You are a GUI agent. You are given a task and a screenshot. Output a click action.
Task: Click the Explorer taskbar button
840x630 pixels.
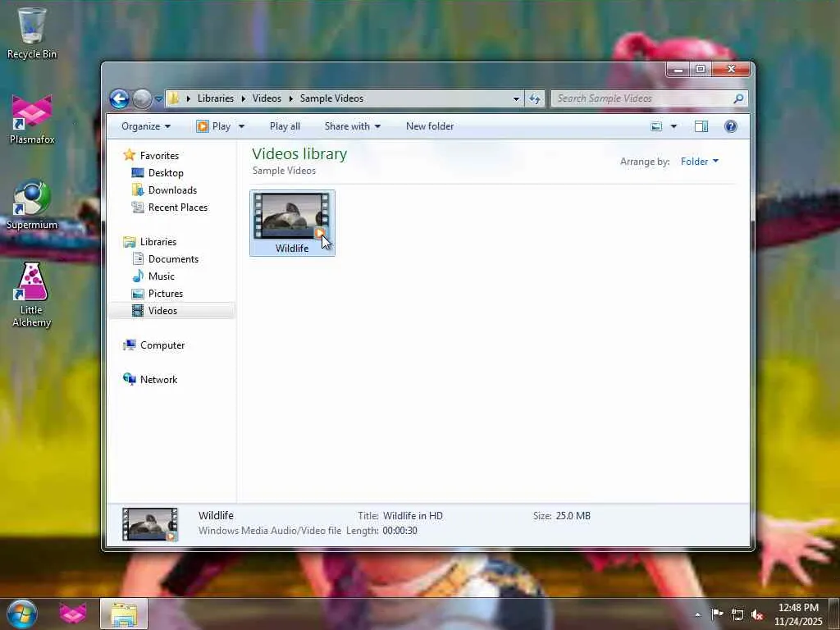pyautogui.click(x=124, y=614)
